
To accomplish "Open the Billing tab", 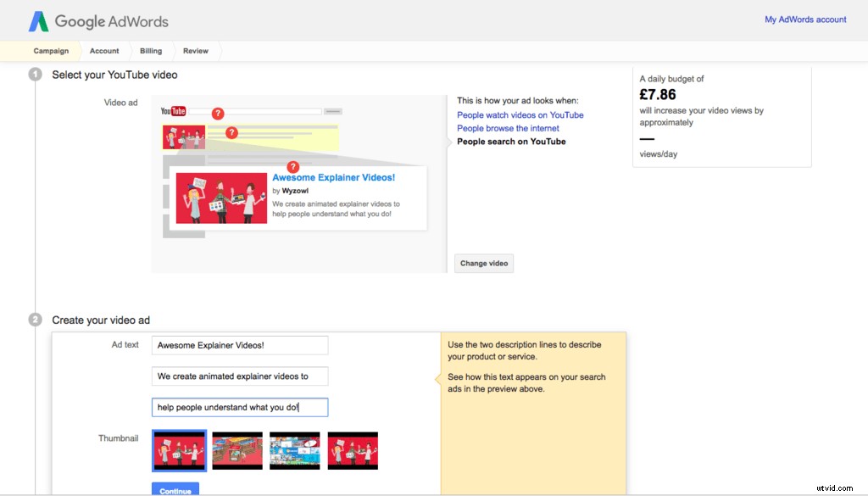I will (x=150, y=51).
